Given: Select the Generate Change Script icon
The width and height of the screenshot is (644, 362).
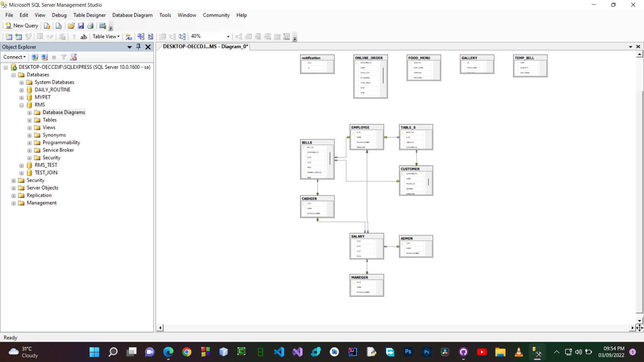Looking at the screenshot, I should click(x=62, y=37).
